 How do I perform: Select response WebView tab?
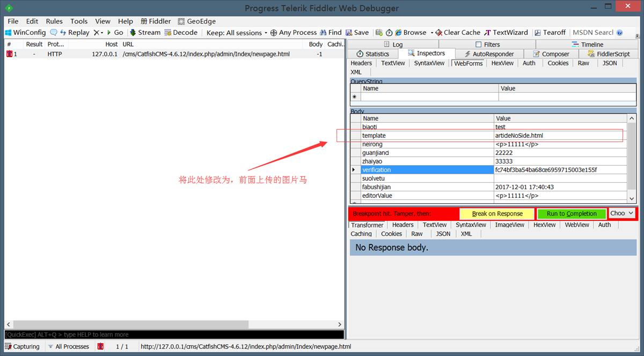click(x=577, y=225)
